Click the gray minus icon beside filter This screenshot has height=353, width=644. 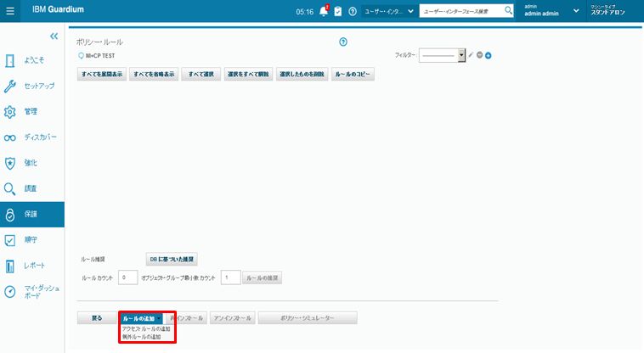(x=480, y=54)
